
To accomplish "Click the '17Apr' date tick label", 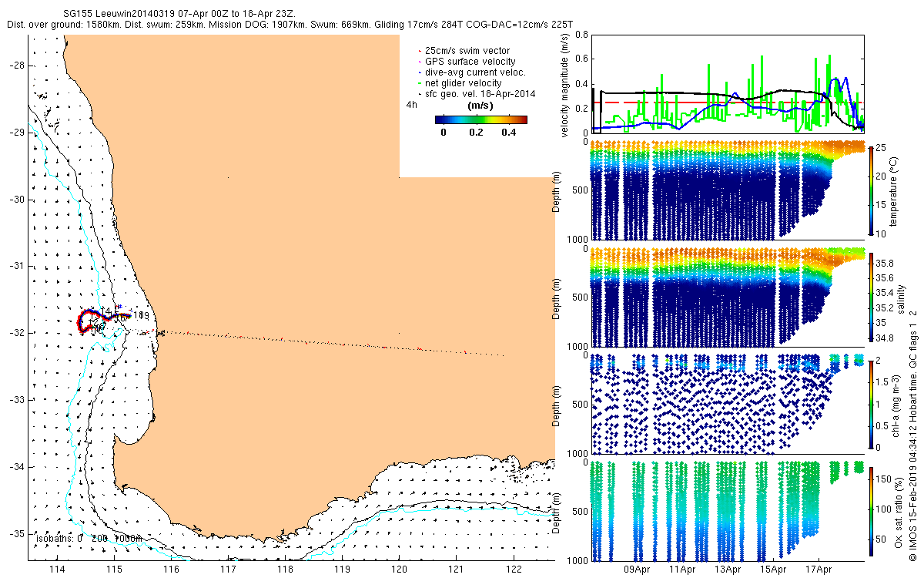I will pyautogui.click(x=819, y=570).
